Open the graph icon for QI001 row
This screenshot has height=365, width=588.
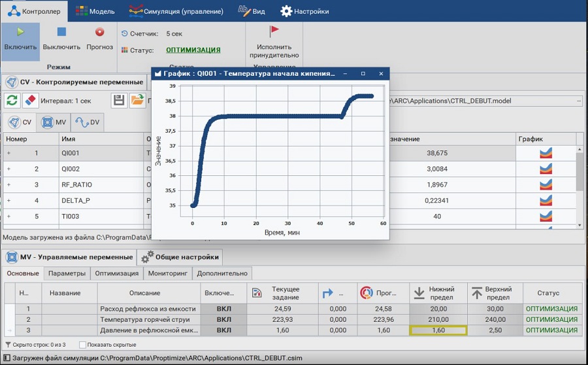(x=546, y=153)
